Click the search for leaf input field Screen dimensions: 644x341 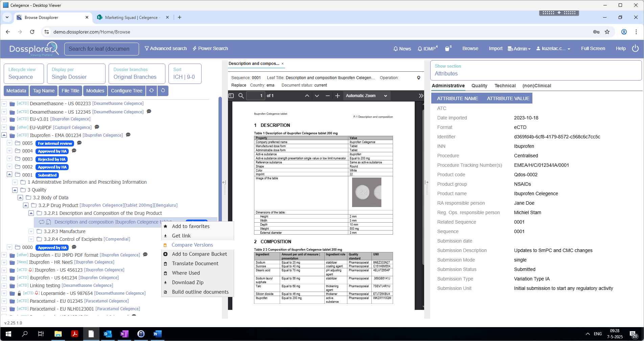pyautogui.click(x=101, y=49)
